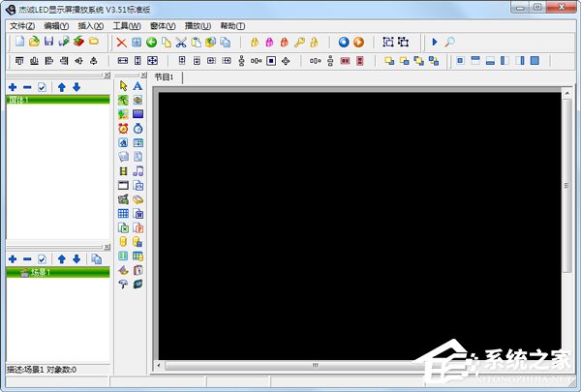
Task: Close the top-left panel with X
Action: tap(107, 75)
